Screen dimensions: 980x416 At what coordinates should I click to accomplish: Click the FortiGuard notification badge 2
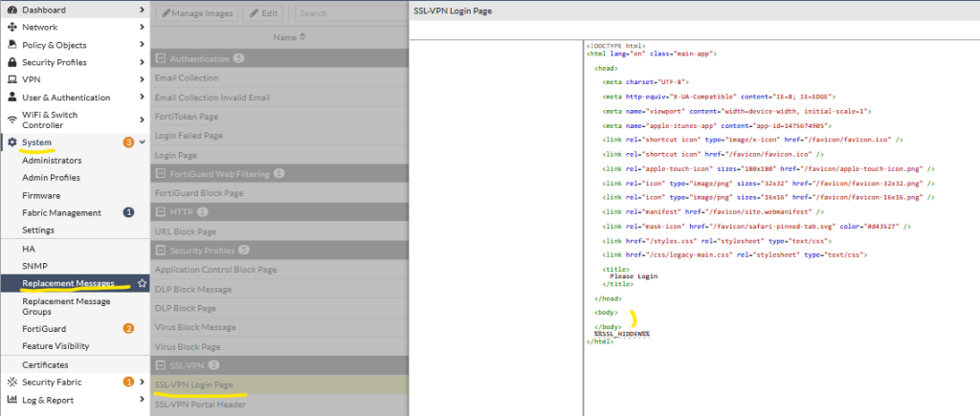click(x=129, y=329)
